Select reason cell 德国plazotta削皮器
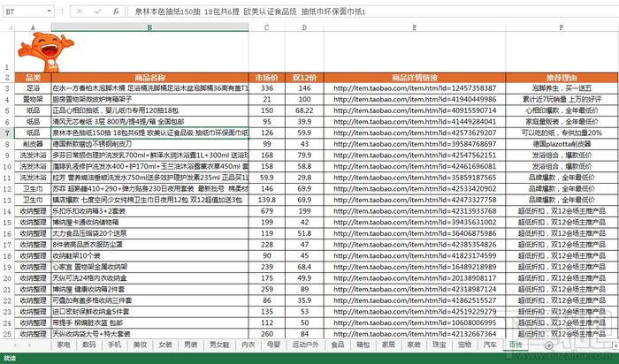 (562, 144)
